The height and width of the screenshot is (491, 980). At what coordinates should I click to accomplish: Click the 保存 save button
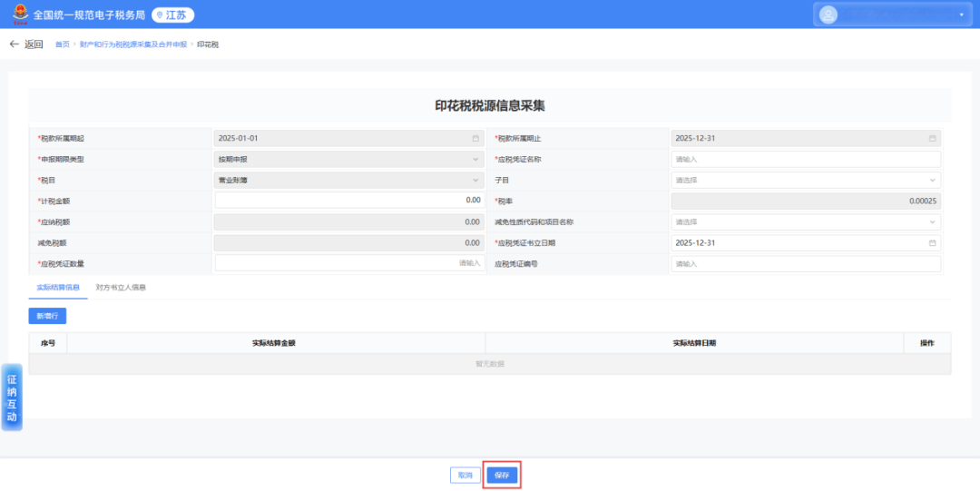(x=502, y=476)
